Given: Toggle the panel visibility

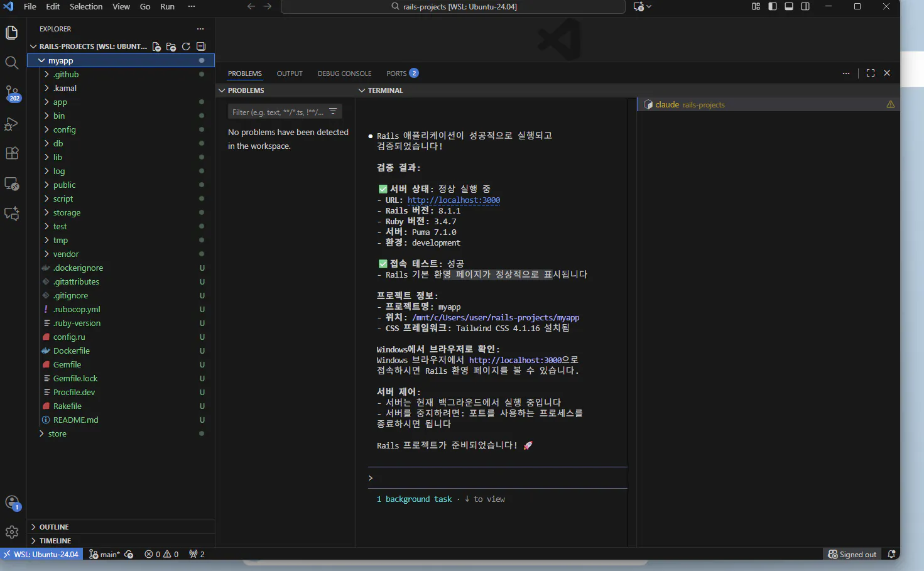Looking at the screenshot, I should [789, 6].
